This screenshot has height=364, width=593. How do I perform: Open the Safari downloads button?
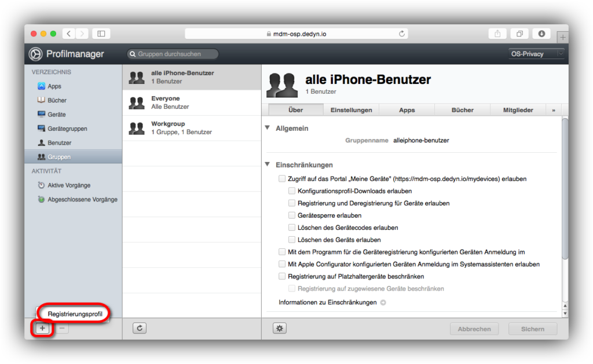pyautogui.click(x=541, y=34)
